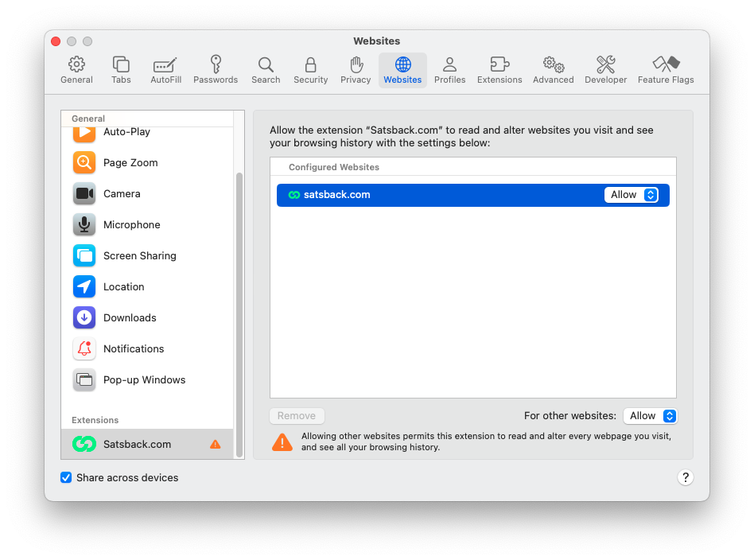
Task: Click the Developer tools icon
Action: point(605,64)
